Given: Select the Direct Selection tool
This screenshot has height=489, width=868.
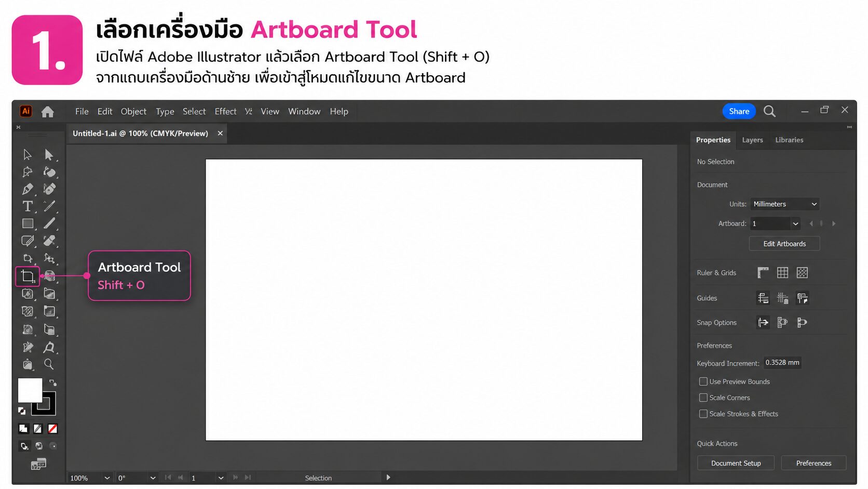Looking at the screenshot, I should pyautogui.click(x=49, y=154).
